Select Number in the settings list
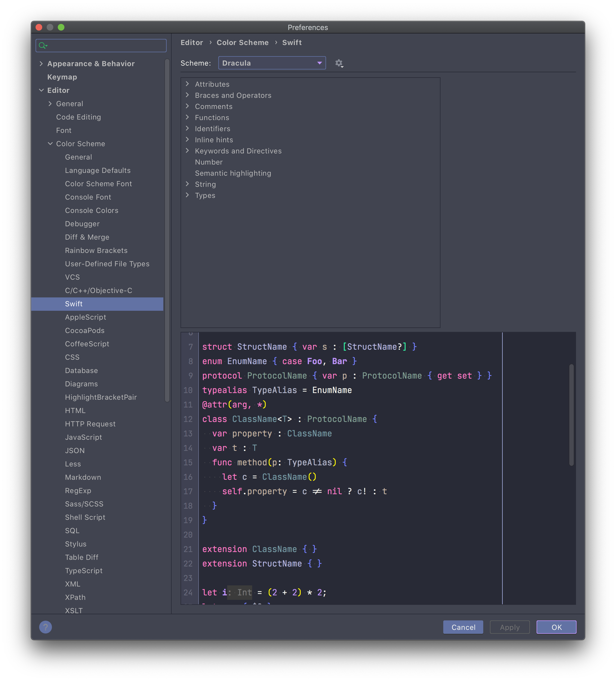The image size is (616, 681). (x=209, y=162)
